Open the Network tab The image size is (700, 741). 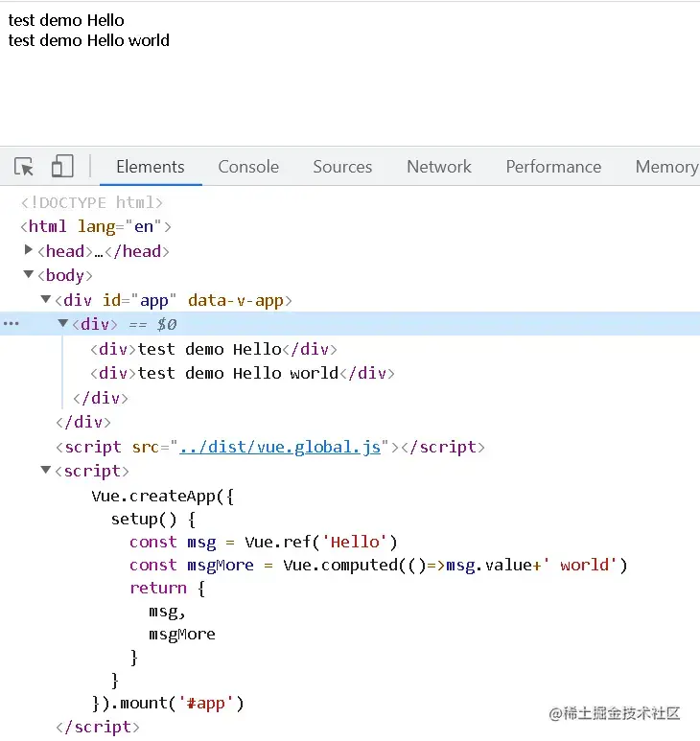(439, 167)
